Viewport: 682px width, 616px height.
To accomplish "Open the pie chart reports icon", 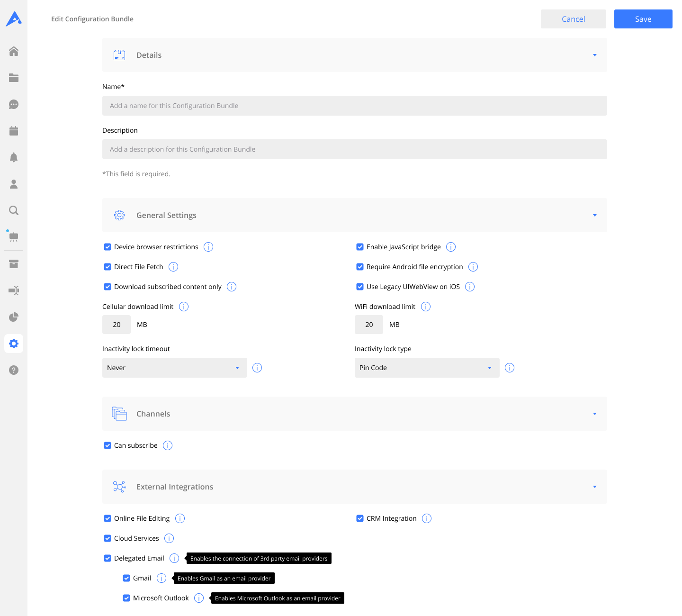I will [14, 317].
